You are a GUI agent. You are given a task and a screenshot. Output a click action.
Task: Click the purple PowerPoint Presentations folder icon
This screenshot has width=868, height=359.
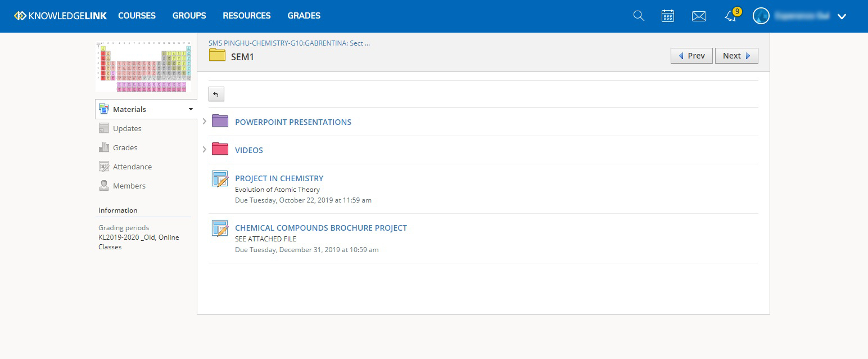coord(220,120)
